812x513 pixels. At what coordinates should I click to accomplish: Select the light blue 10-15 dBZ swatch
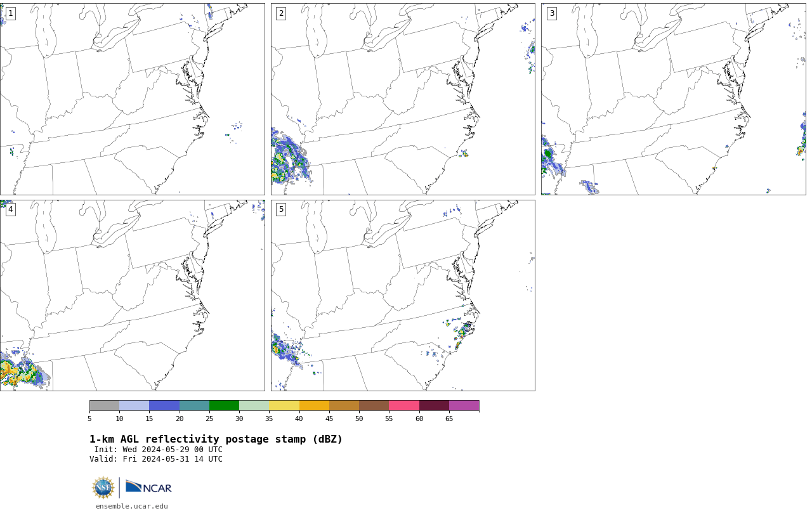click(x=134, y=406)
